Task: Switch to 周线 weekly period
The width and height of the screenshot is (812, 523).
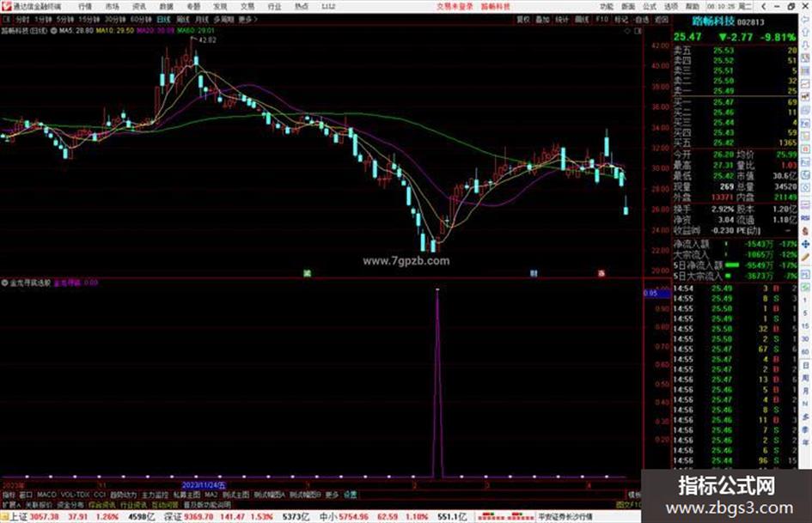Action: point(183,19)
